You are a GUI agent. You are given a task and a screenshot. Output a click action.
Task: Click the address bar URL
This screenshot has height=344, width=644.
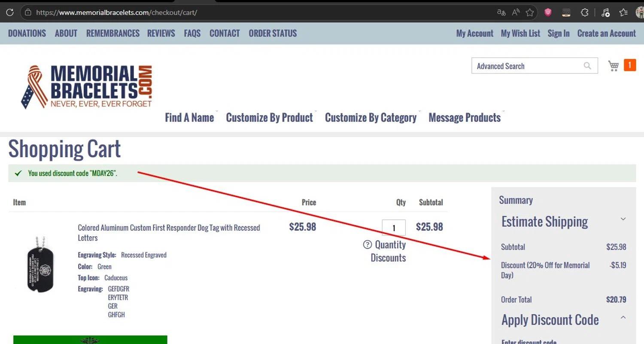[116, 12]
